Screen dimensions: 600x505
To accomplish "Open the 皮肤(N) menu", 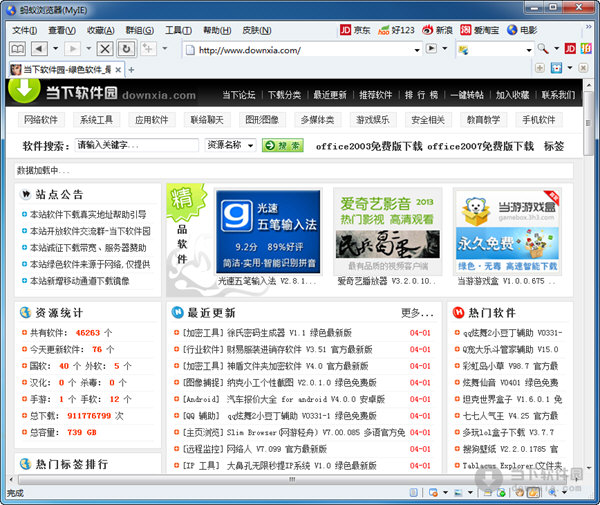I will coord(257,30).
